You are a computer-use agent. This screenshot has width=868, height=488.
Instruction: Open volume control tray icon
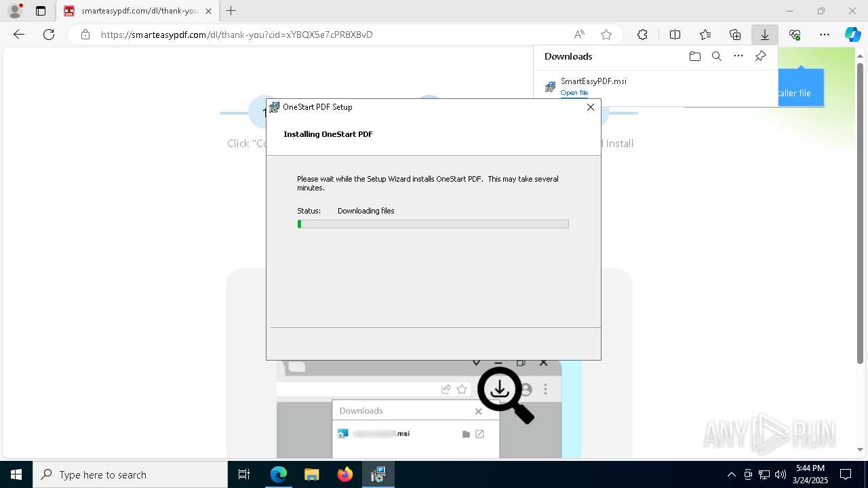click(781, 474)
